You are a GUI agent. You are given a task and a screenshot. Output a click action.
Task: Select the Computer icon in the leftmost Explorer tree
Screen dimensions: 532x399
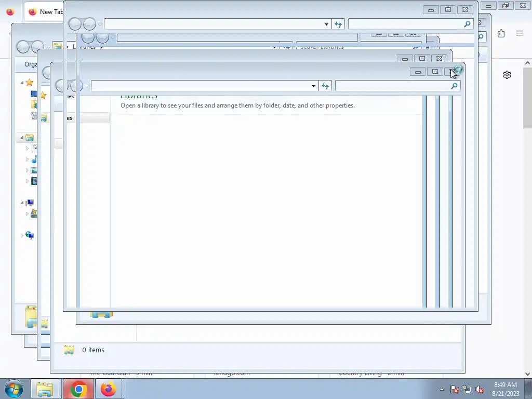coord(30,203)
